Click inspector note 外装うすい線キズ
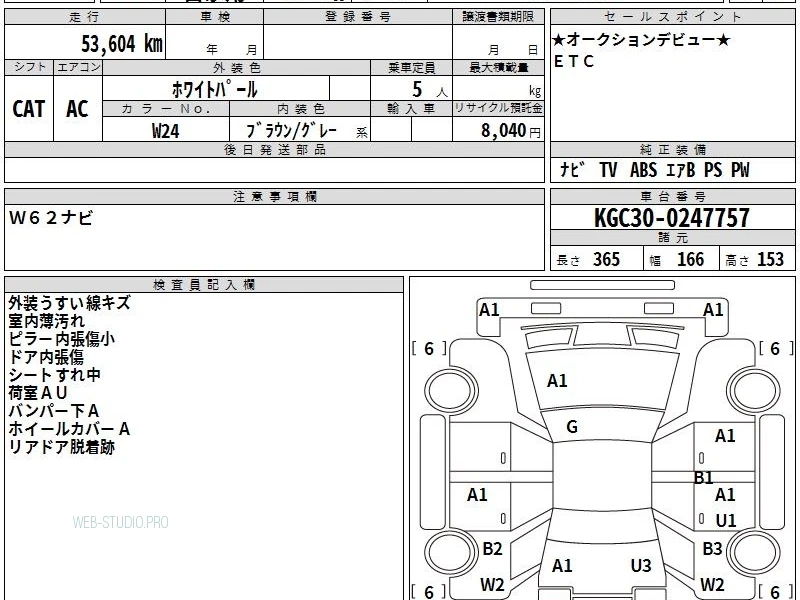Screen dimensions: 800x600 (x=69, y=303)
